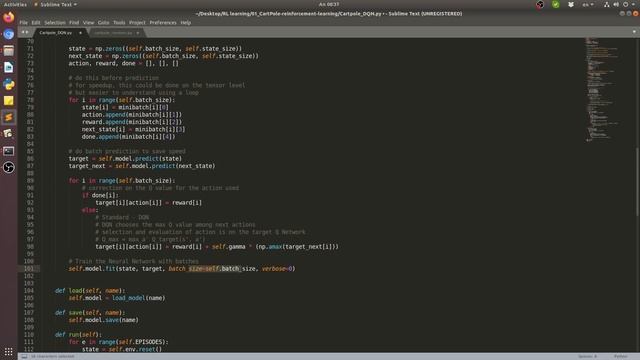Open the Edit menu
640x360 pixels.
coord(36,22)
